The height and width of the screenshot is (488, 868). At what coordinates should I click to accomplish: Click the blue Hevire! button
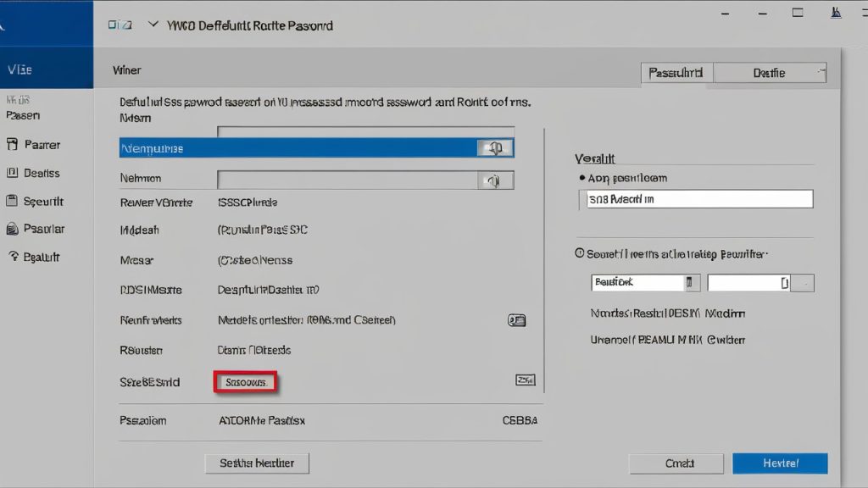[780, 463]
